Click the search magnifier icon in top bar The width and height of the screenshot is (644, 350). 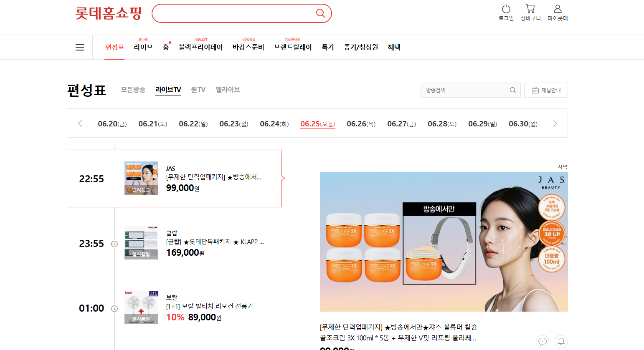coord(320,13)
